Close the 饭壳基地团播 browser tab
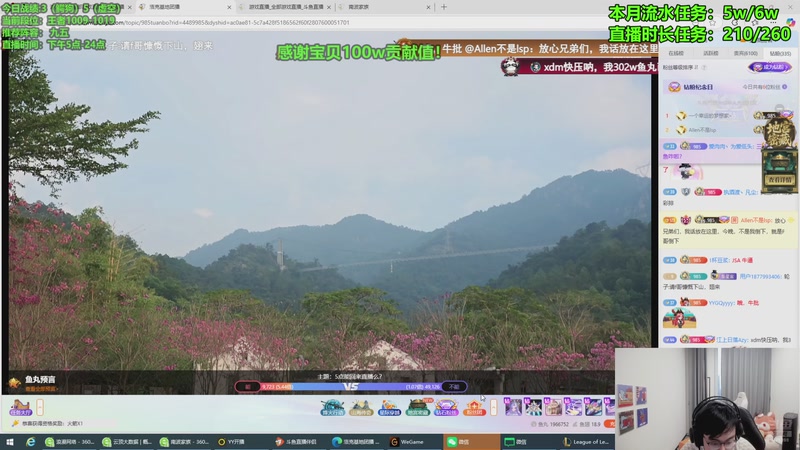 point(229,7)
